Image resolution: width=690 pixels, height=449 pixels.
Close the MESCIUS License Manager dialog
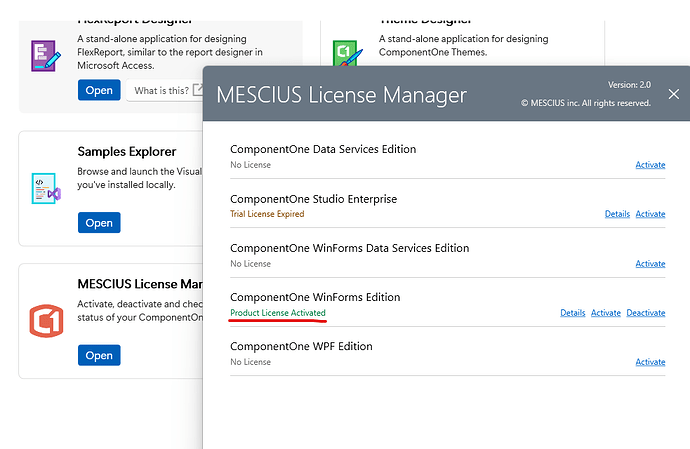[673, 95]
